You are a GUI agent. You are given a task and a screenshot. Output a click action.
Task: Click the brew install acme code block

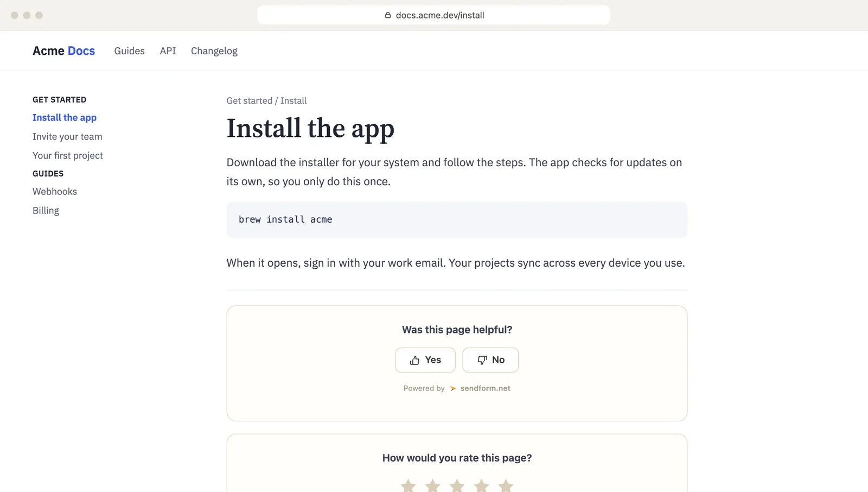[457, 220]
